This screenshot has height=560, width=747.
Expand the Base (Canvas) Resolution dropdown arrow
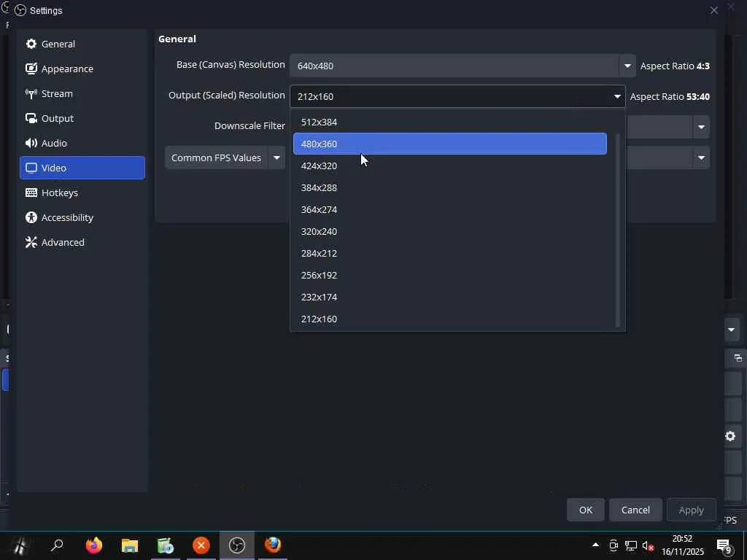627,66
